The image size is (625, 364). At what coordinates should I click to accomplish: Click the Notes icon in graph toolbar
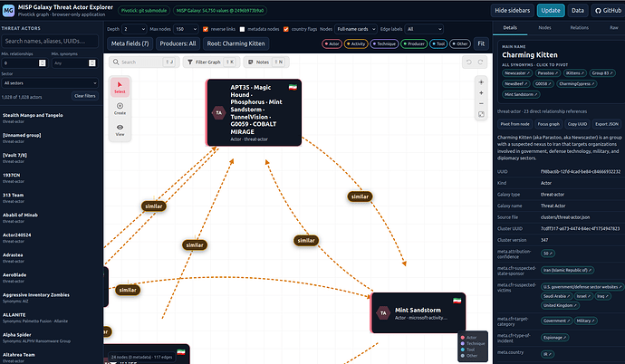251,62
